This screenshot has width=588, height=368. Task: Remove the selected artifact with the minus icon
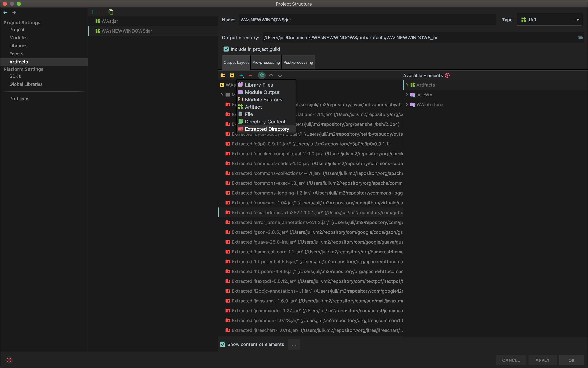pos(102,12)
